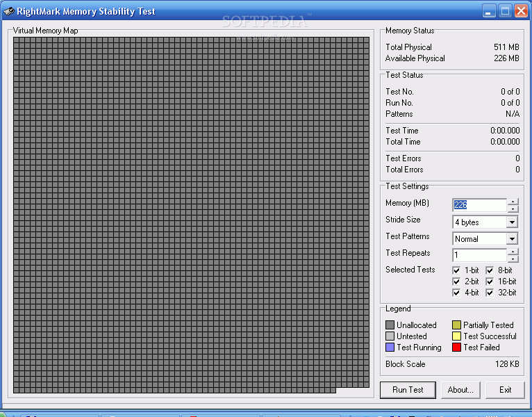532x417 pixels.
Task: Close the RightMark Memory Stability Test window
Action: click(x=521, y=11)
